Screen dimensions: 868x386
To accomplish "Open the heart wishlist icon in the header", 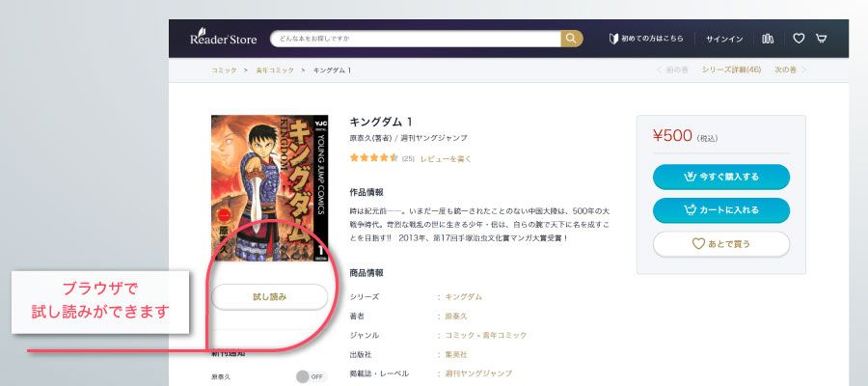I will point(799,39).
